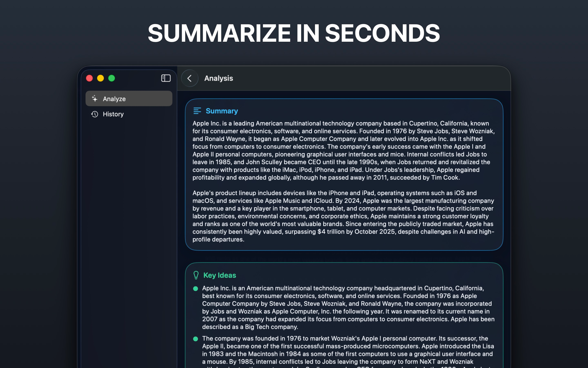Click the key idea starting 'The company was founded'
The width and height of the screenshot is (588, 368).
click(348, 351)
